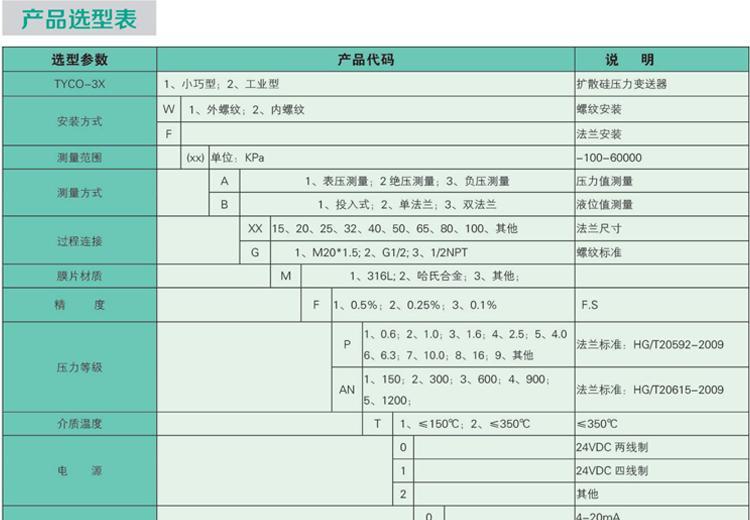Click code 0 beside 24VDC 两线制
Screen dimensions: 750x520
403,447
